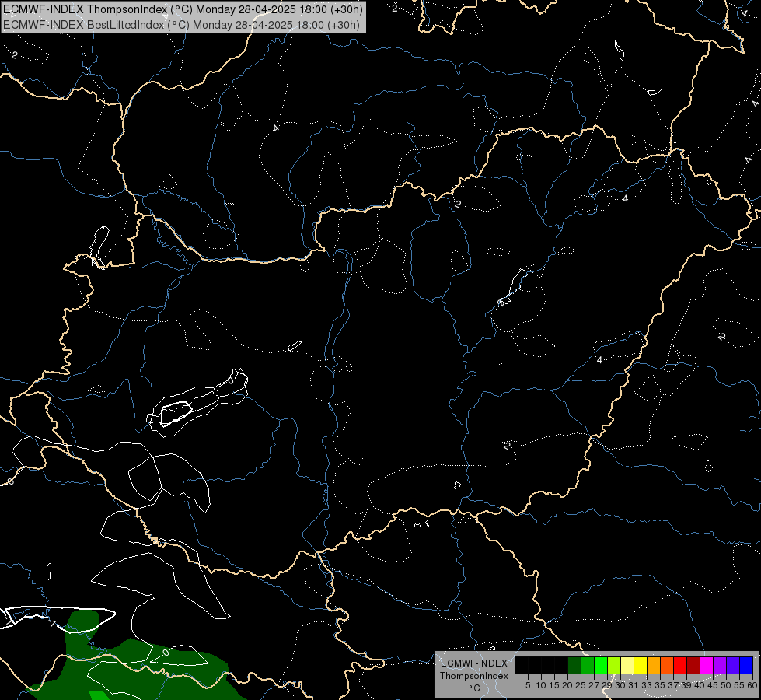
Task: Click the legend unit '°C'
Action: 475,688
